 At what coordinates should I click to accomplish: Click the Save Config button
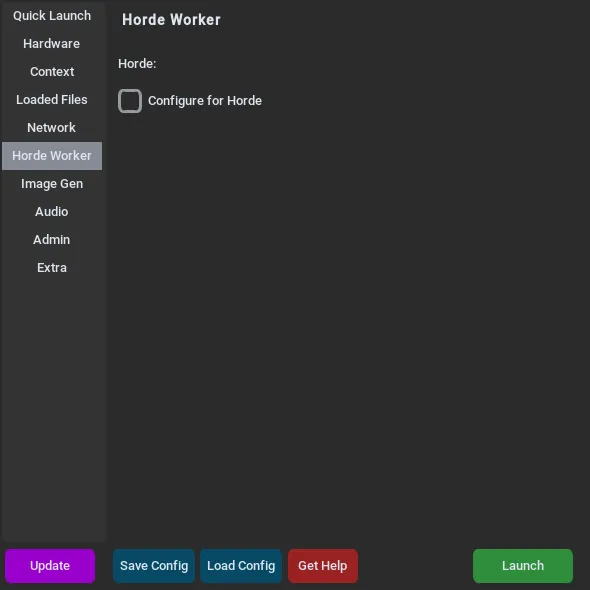tap(154, 566)
